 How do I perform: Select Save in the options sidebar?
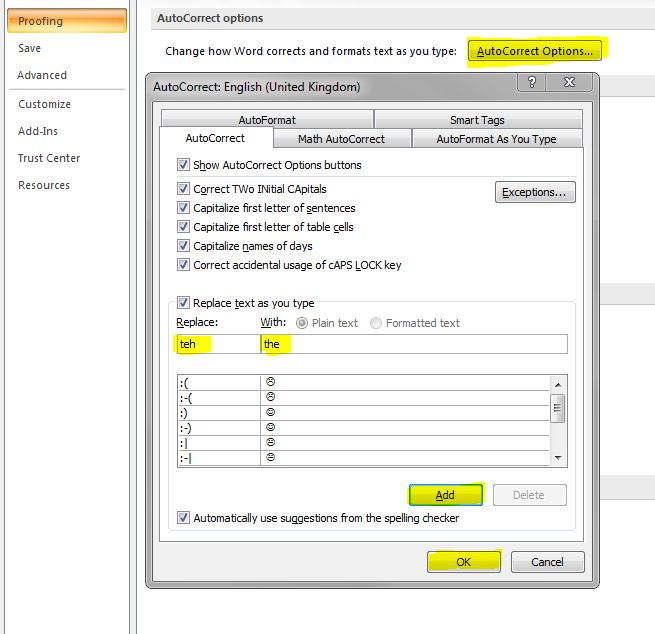coord(29,48)
